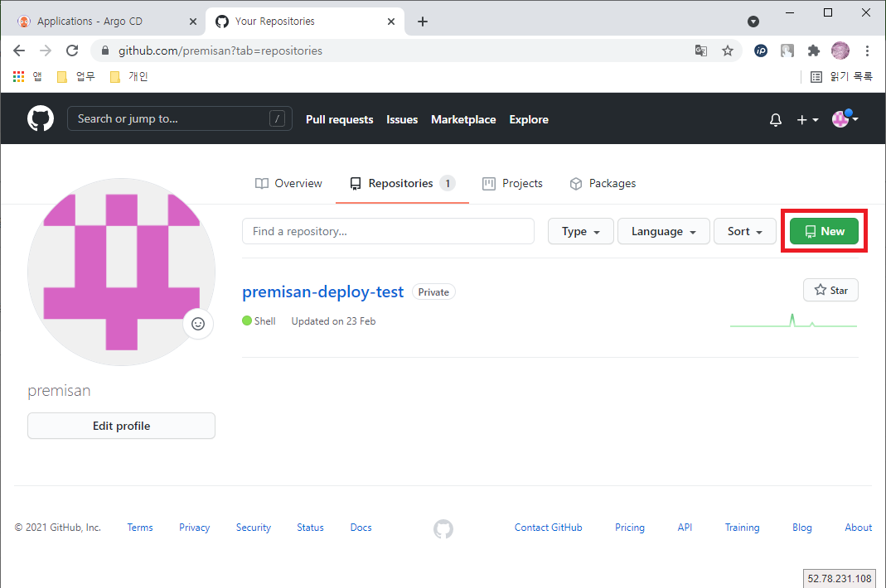The height and width of the screenshot is (588, 886).
Task: Click the translate page icon
Action: coord(701,51)
